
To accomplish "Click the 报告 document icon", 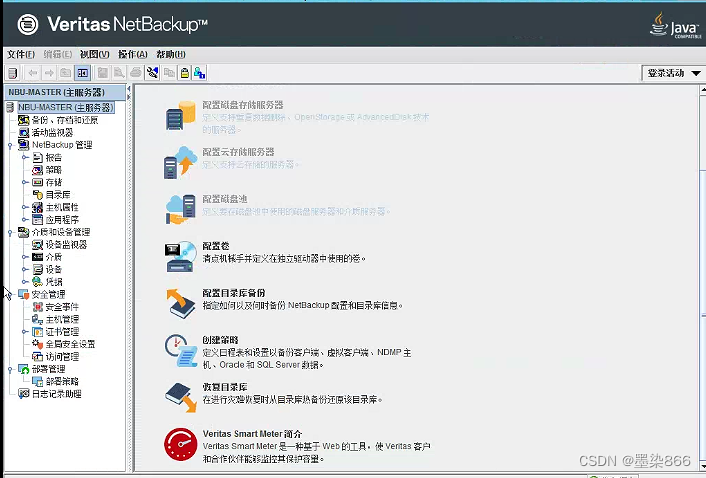I will 38,158.
